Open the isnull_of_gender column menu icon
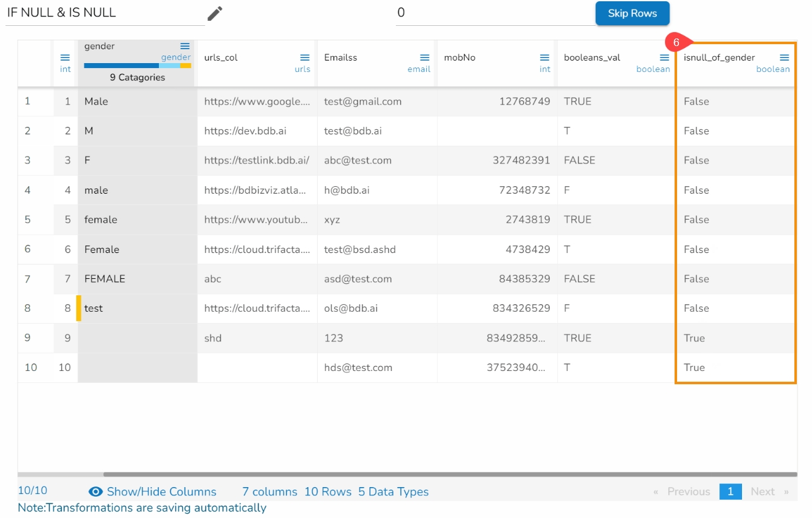Viewport: 812px width, 518px height. [x=784, y=57]
